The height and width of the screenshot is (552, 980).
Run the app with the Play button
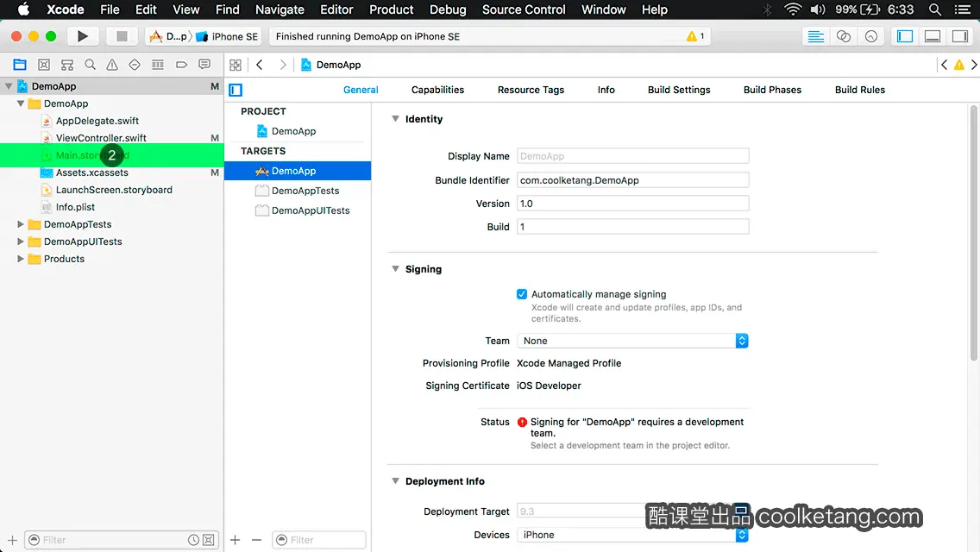83,36
